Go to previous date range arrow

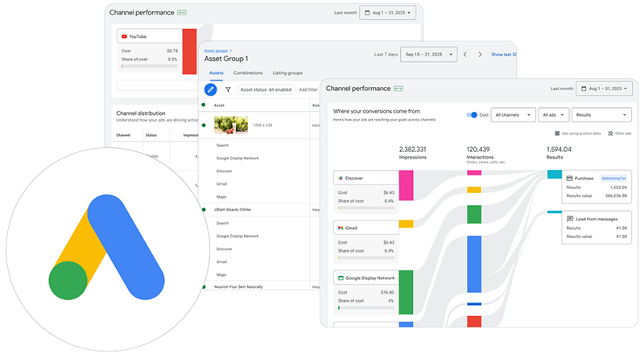point(465,54)
